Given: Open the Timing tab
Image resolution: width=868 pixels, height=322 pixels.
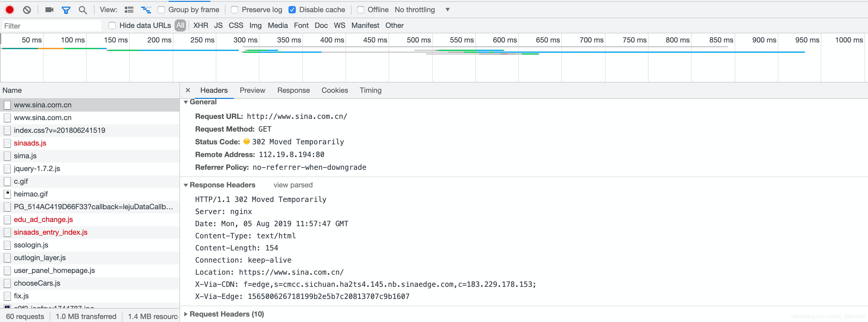Looking at the screenshot, I should point(370,90).
